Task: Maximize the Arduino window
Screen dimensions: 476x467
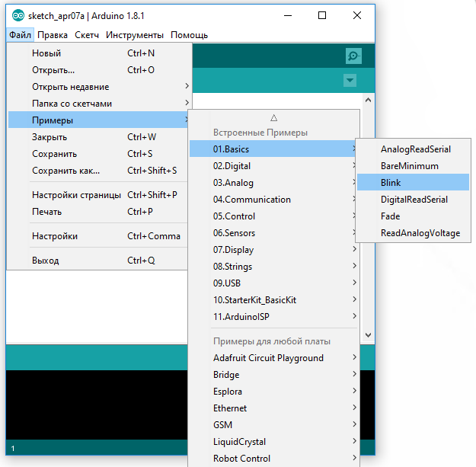Action: pyautogui.click(x=322, y=15)
